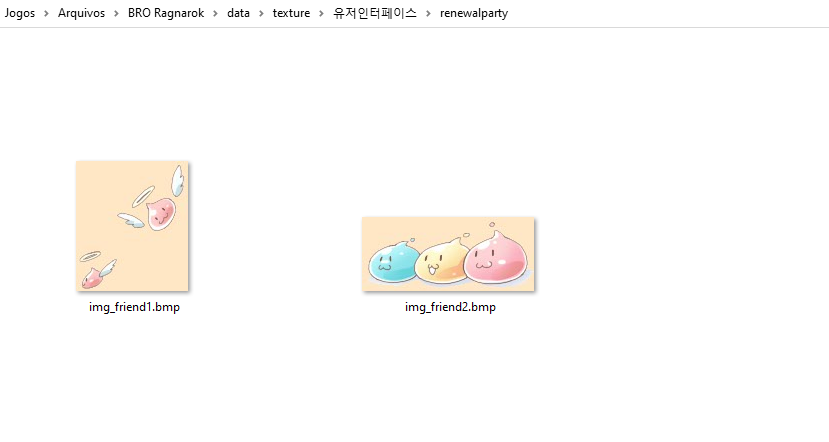Expand chevron after Arquivos breadcrumb

[x=116, y=14]
